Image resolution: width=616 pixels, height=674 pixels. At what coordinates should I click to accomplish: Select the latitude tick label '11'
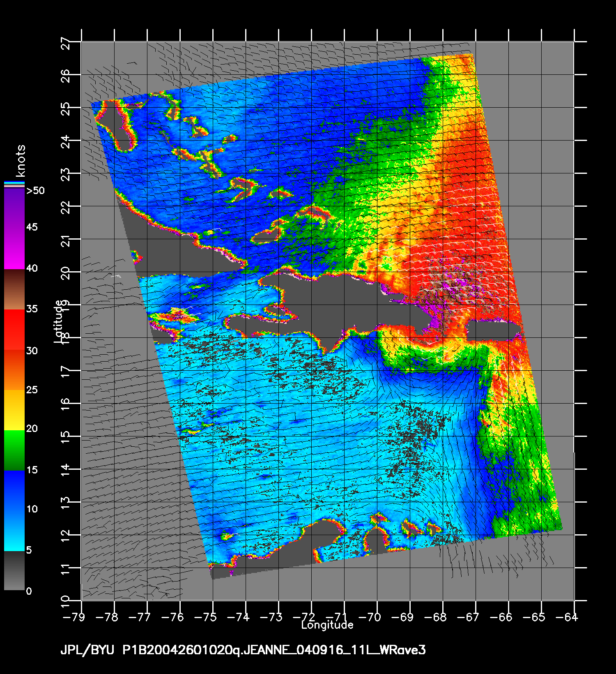coord(65,569)
